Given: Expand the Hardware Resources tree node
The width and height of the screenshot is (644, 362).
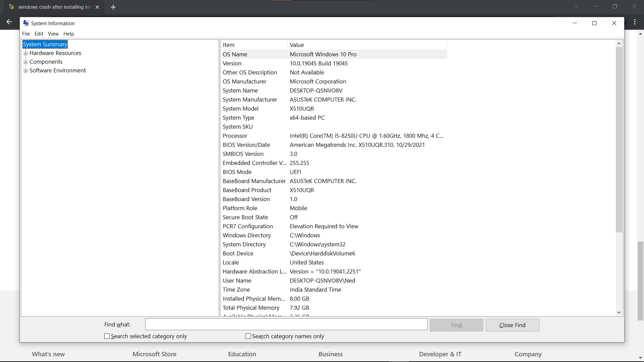Looking at the screenshot, I should tap(25, 53).
